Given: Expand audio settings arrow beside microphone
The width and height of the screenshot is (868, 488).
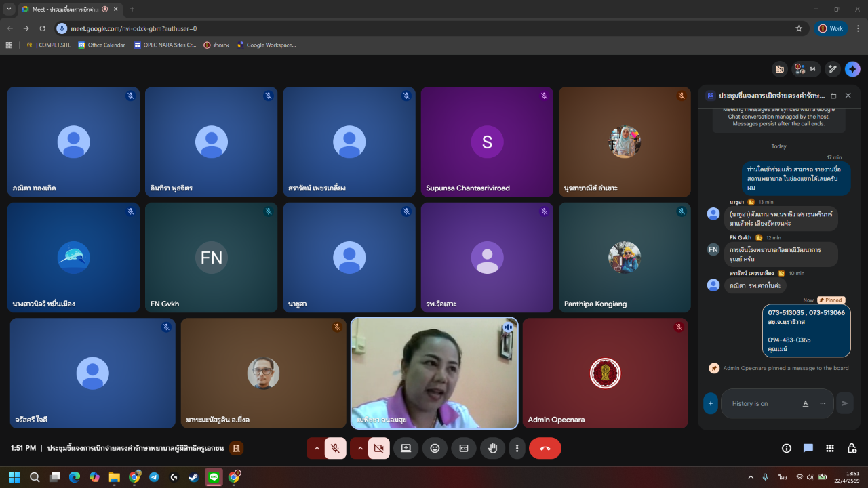Looking at the screenshot, I should [x=317, y=448].
